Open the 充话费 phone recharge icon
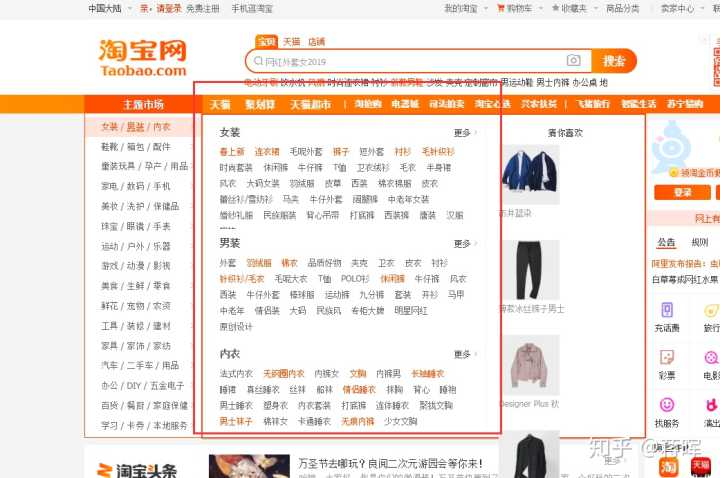This screenshot has height=478, width=720. [666, 312]
